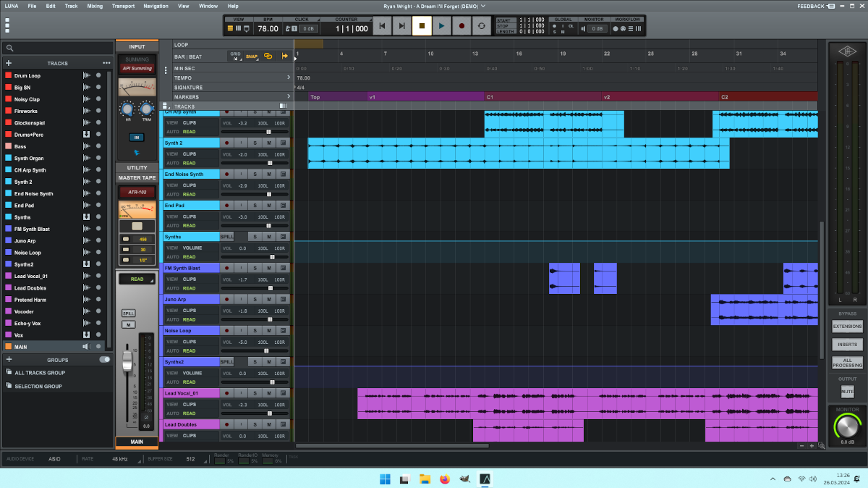
Task: Click the go-to-end transport button
Action: pyautogui.click(x=401, y=27)
